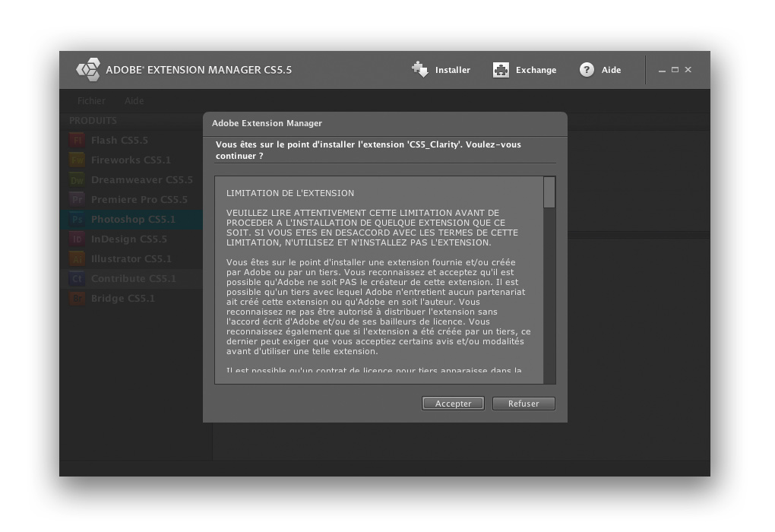Select Bridge CS5.1 in products list
775x532 pixels.
(131, 299)
